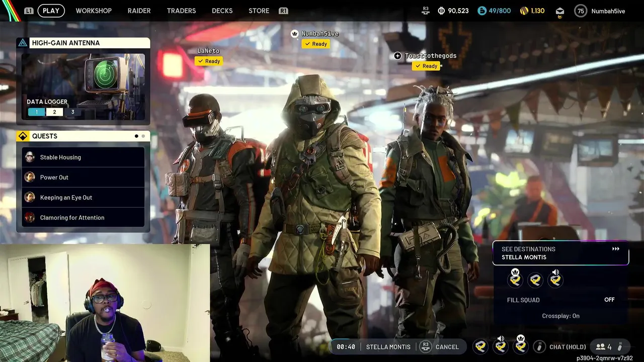Go to the TRADERS tab
The image size is (644, 362).
tap(181, 11)
